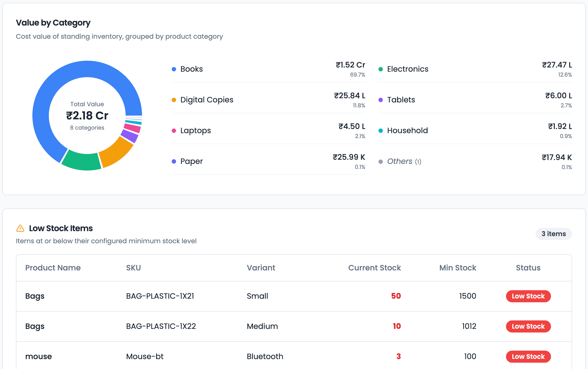Select the Electronics category label

tap(408, 69)
